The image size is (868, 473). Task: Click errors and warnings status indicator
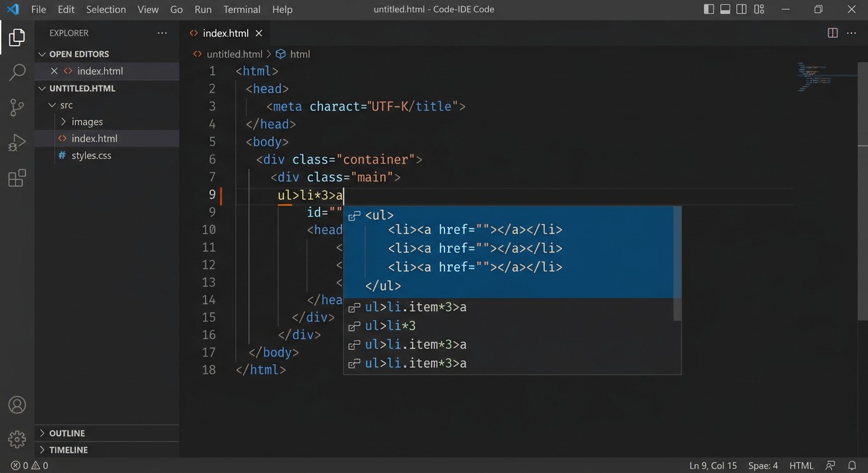30,466
